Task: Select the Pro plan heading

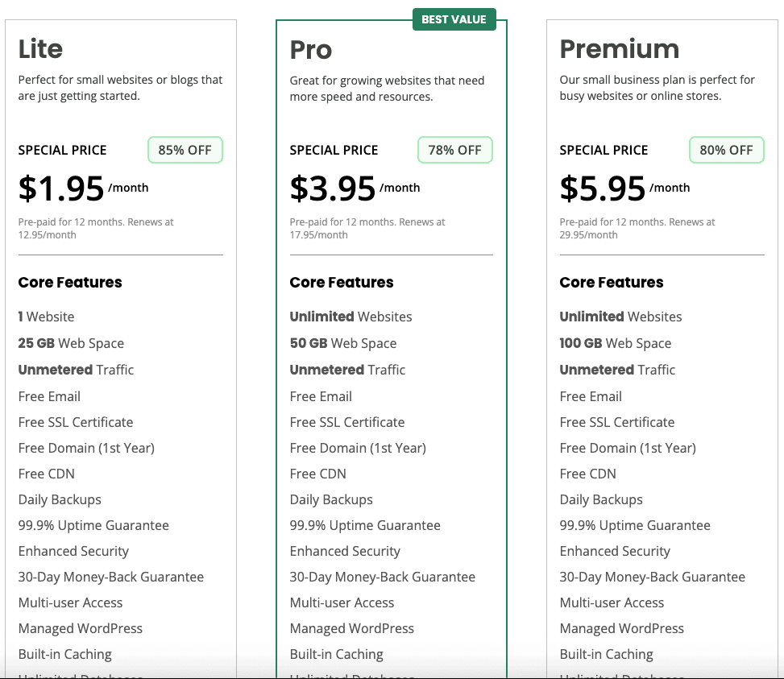Action: tap(311, 50)
